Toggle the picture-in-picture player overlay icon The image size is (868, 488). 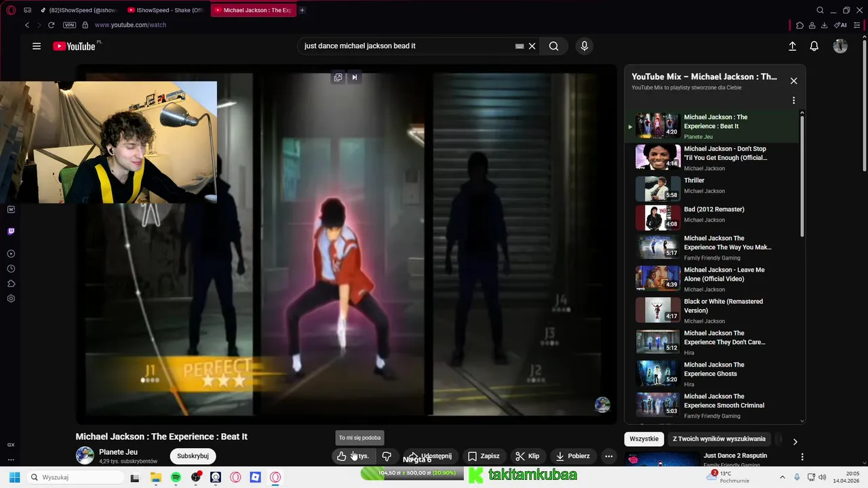338,77
